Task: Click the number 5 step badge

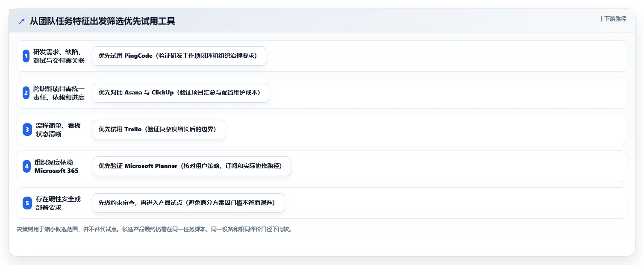Action: (27, 203)
